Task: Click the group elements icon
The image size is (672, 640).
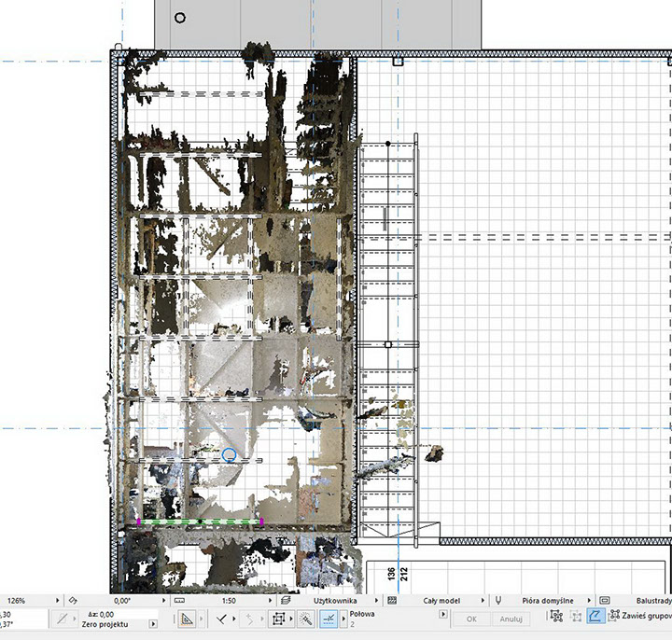Action: coord(556,617)
